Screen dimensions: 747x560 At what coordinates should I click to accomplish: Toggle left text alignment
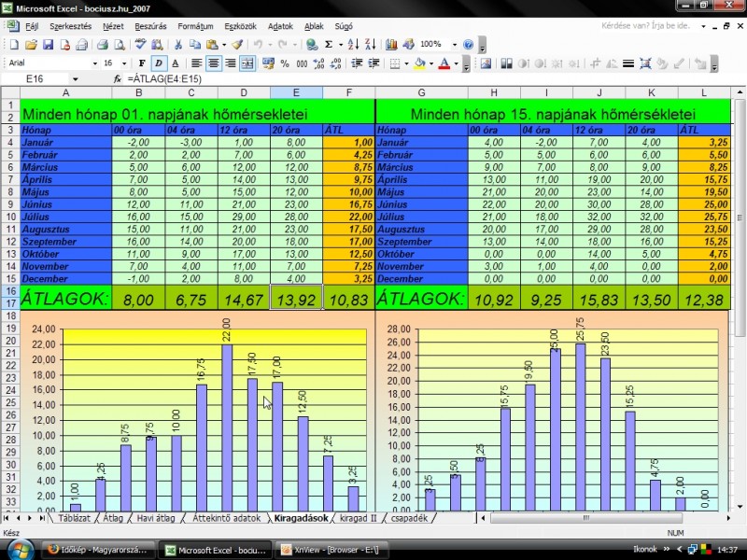tap(196, 63)
